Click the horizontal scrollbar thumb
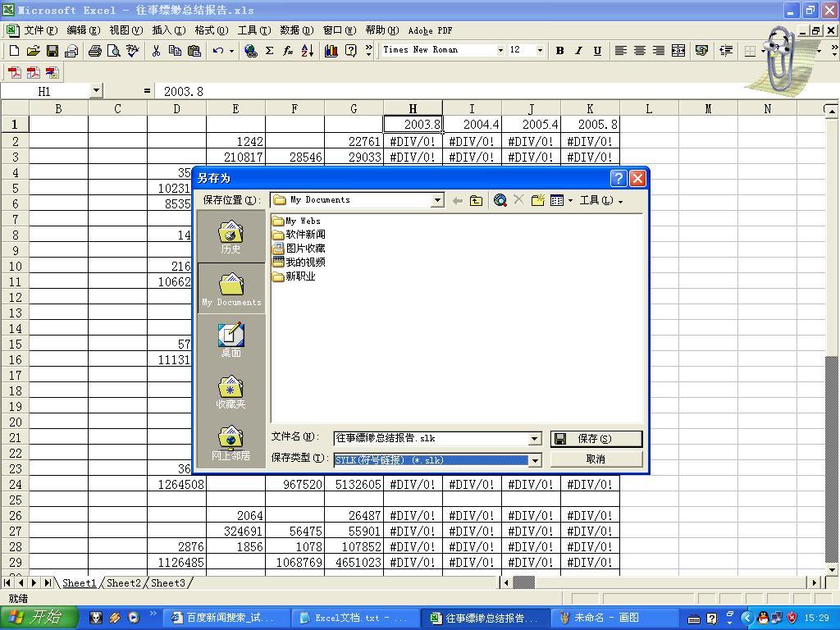Image resolution: width=840 pixels, height=630 pixels. (523, 582)
